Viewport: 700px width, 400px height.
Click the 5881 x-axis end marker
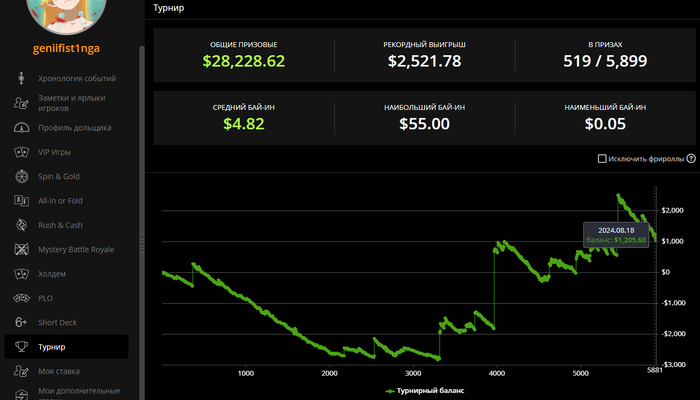[655, 370]
